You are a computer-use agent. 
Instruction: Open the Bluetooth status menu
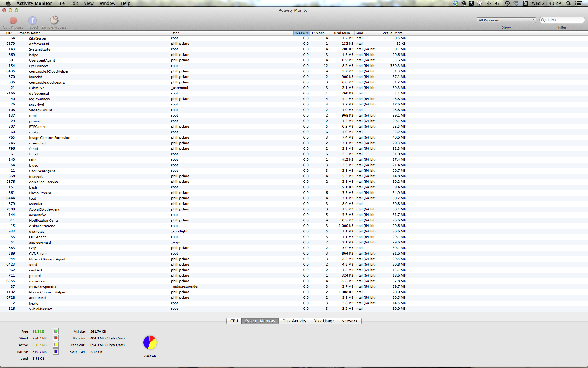point(488,3)
